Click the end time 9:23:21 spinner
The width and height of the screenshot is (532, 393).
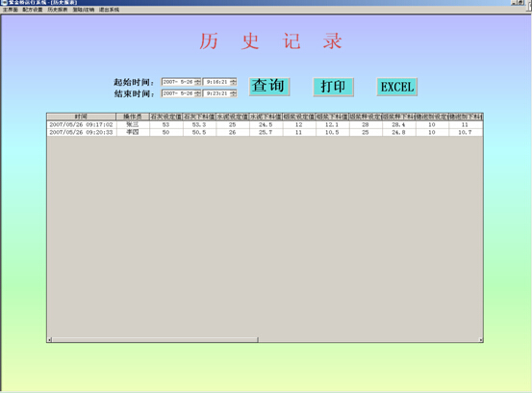tap(233, 93)
